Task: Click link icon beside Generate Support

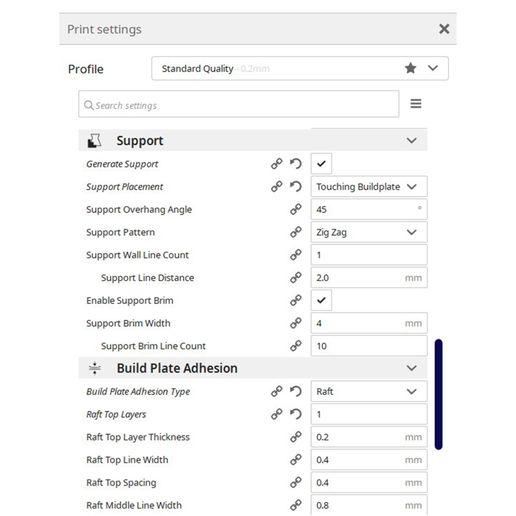Action: [276, 164]
